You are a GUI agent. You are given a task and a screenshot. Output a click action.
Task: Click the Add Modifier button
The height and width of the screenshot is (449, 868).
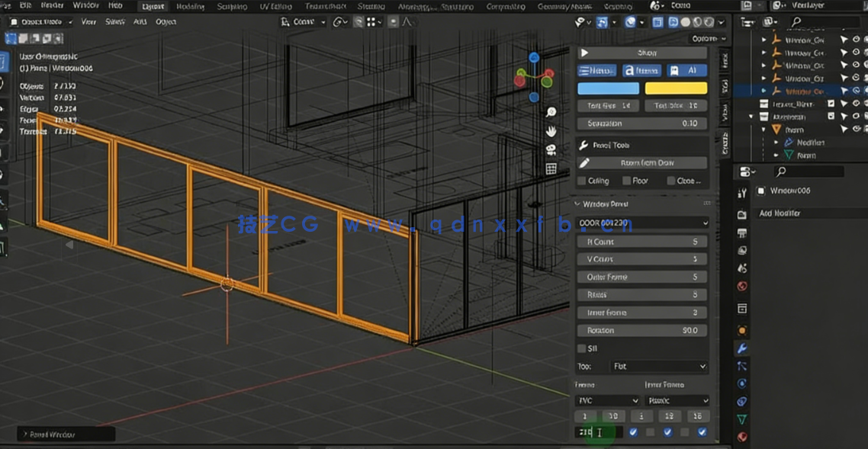809,213
